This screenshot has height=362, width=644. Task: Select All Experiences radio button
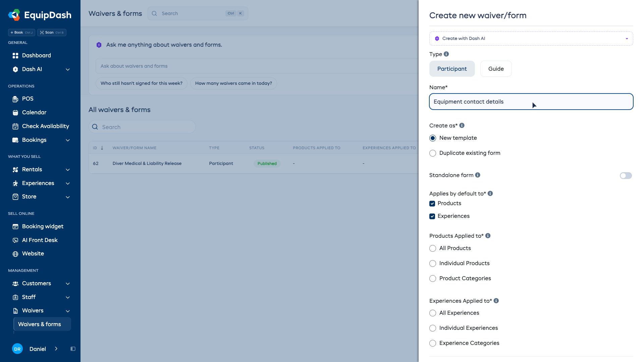click(x=433, y=313)
